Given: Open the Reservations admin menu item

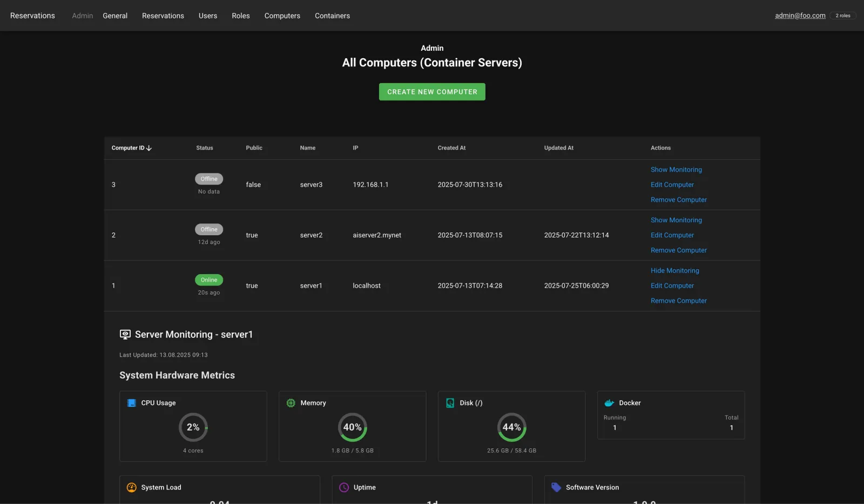Looking at the screenshot, I should (x=163, y=16).
